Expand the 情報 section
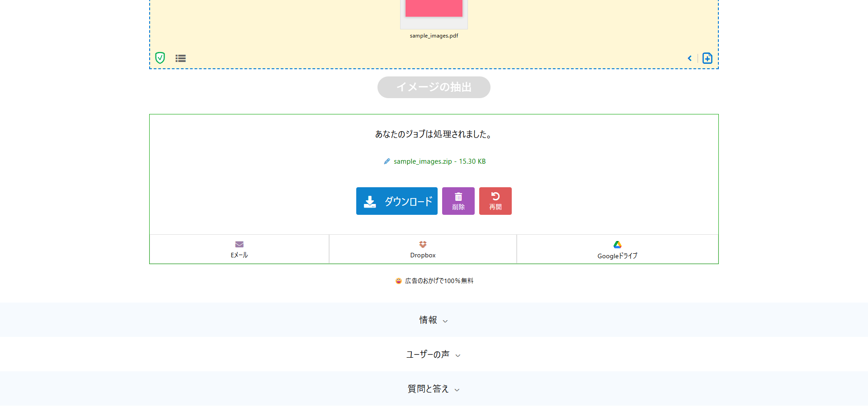Viewport: 868px width, 412px height. [x=434, y=320]
